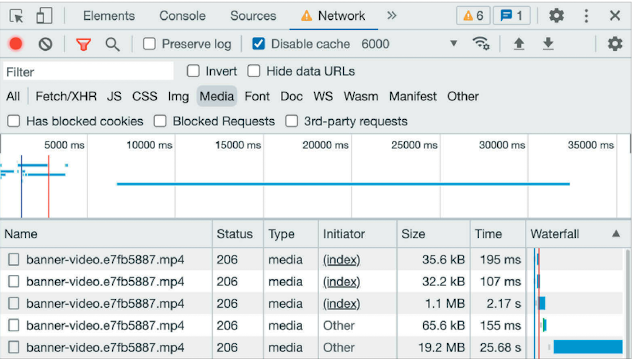Close the DevTools panel
The height and width of the screenshot is (360, 634).
pyautogui.click(x=615, y=16)
